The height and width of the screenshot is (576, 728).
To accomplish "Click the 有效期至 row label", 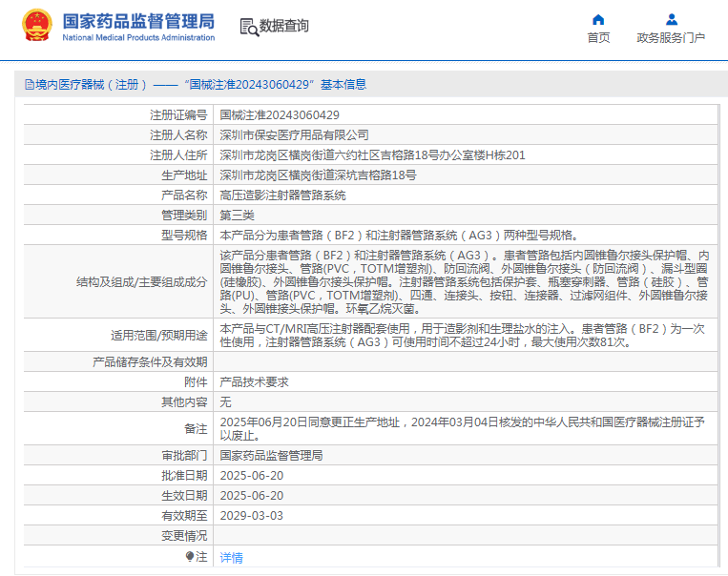I will point(184,515).
